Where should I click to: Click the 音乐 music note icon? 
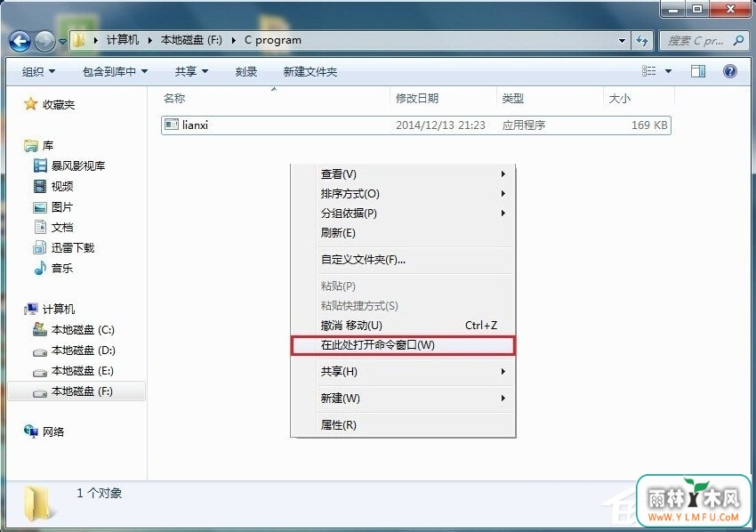point(41,268)
